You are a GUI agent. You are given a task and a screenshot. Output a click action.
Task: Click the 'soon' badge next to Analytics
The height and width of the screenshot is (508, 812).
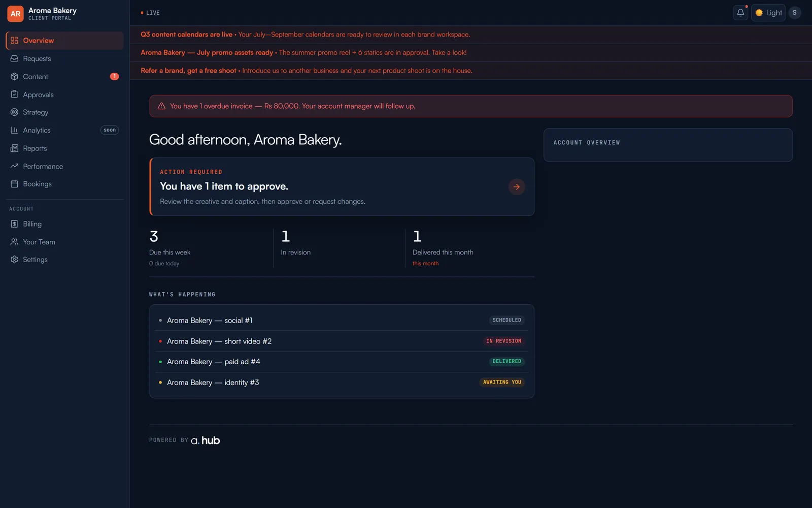pyautogui.click(x=110, y=130)
